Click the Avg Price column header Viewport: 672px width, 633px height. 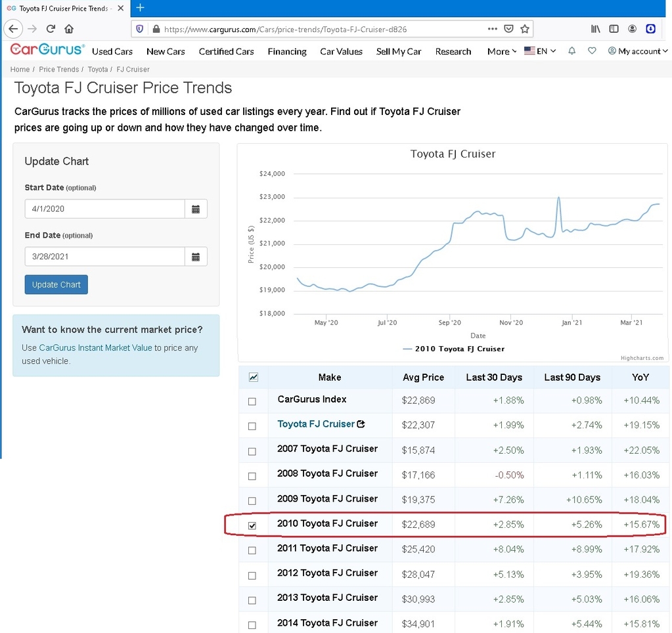click(x=424, y=378)
